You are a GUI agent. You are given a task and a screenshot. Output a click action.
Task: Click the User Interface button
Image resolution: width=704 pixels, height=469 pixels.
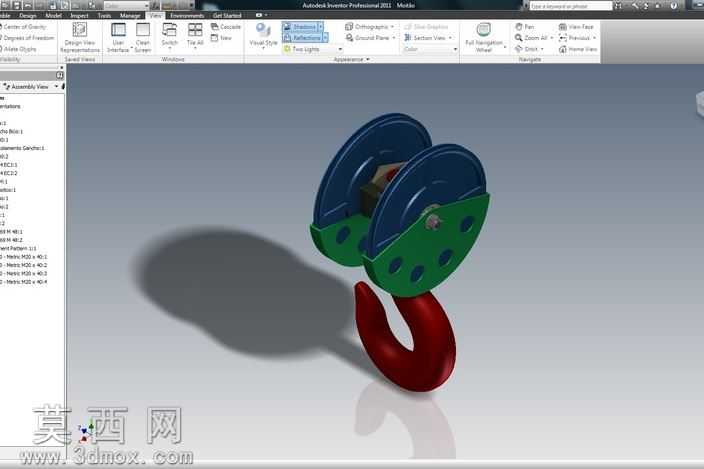pyautogui.click(x=118, y=37)
